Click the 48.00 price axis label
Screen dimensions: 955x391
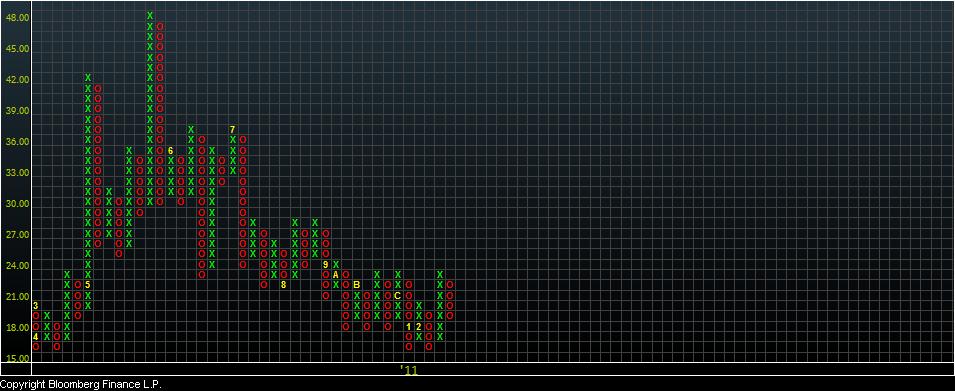click(16, 18)
